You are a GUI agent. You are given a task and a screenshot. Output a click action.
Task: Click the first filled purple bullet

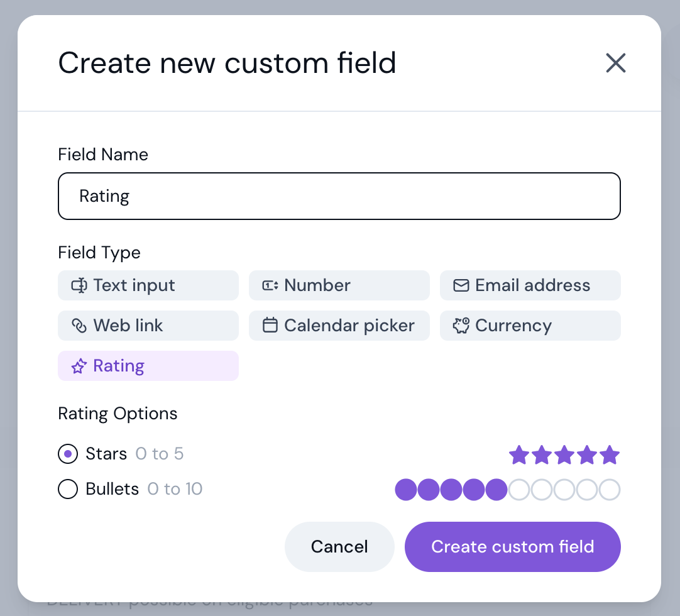[x=406, y=490]
